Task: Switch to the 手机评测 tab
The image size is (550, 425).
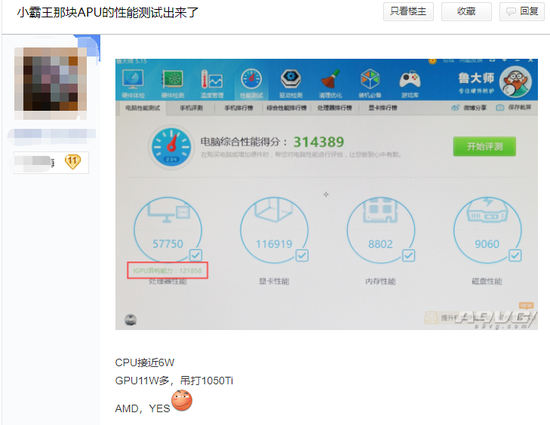Action: point(191,108)
